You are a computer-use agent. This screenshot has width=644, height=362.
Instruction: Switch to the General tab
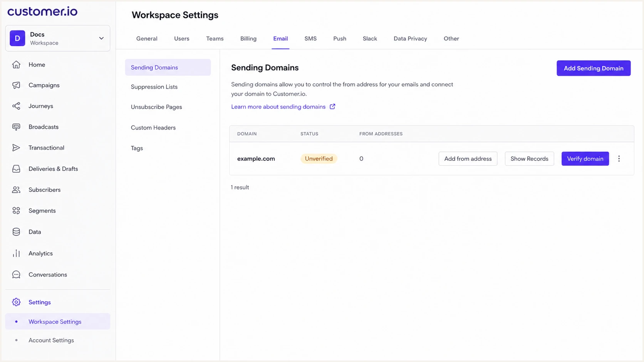point(147,38)
